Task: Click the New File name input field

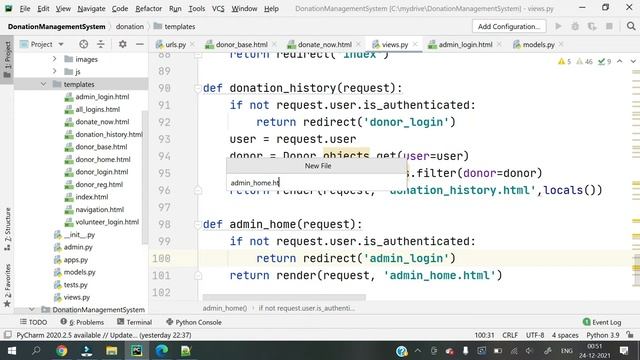Action: 316,182
